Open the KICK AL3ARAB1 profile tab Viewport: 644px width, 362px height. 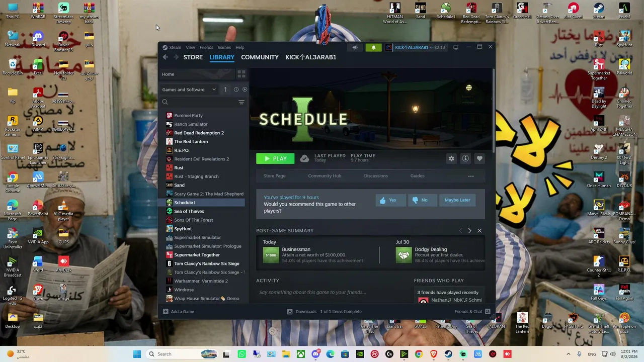[311, 57]
